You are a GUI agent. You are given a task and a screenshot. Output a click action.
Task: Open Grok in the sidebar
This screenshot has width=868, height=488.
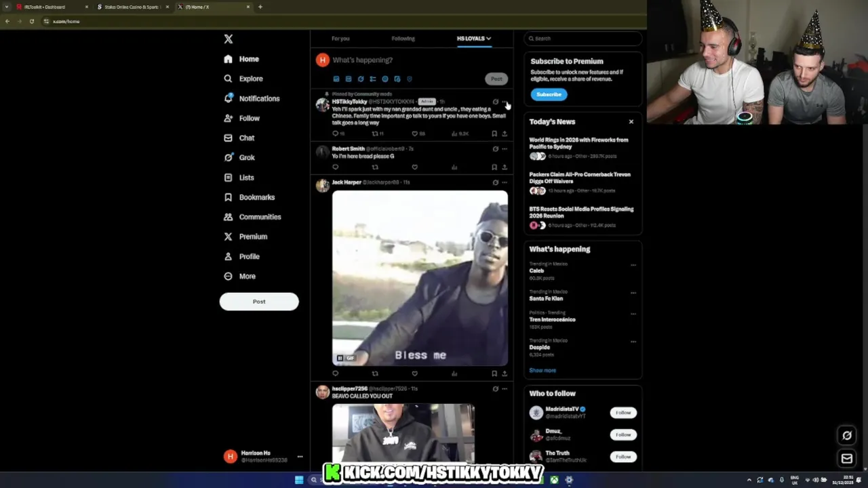click(x=239, y=157)
